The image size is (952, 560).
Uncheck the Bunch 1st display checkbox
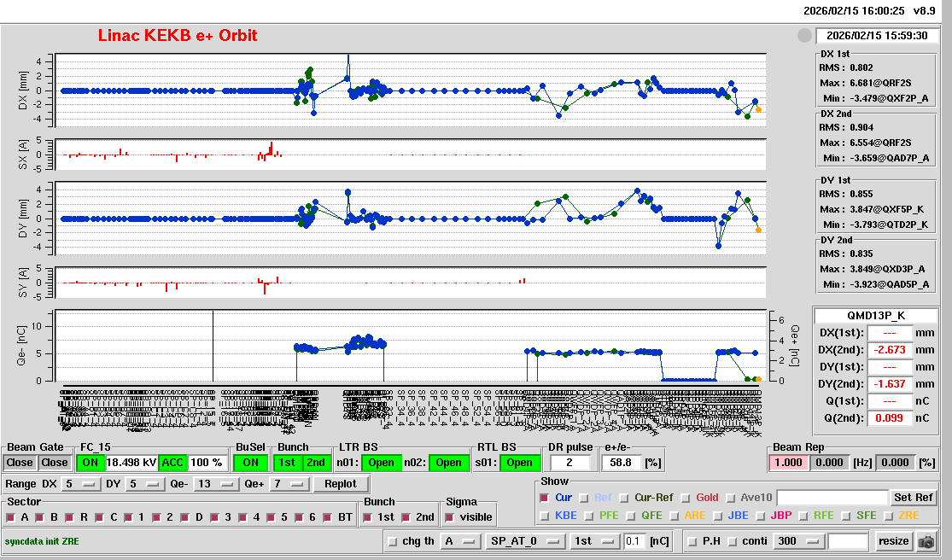367,517
